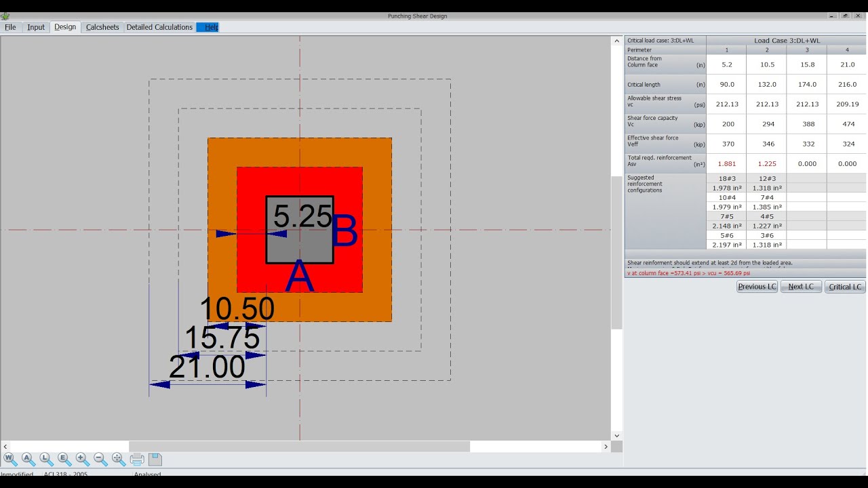Click the blue letter A label

[x=300, y=277]
